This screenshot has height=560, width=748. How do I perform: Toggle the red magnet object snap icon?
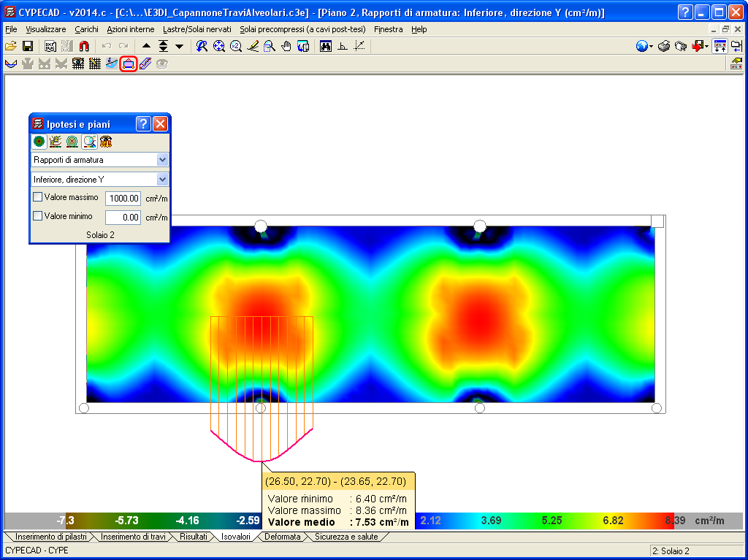[84, 46]
